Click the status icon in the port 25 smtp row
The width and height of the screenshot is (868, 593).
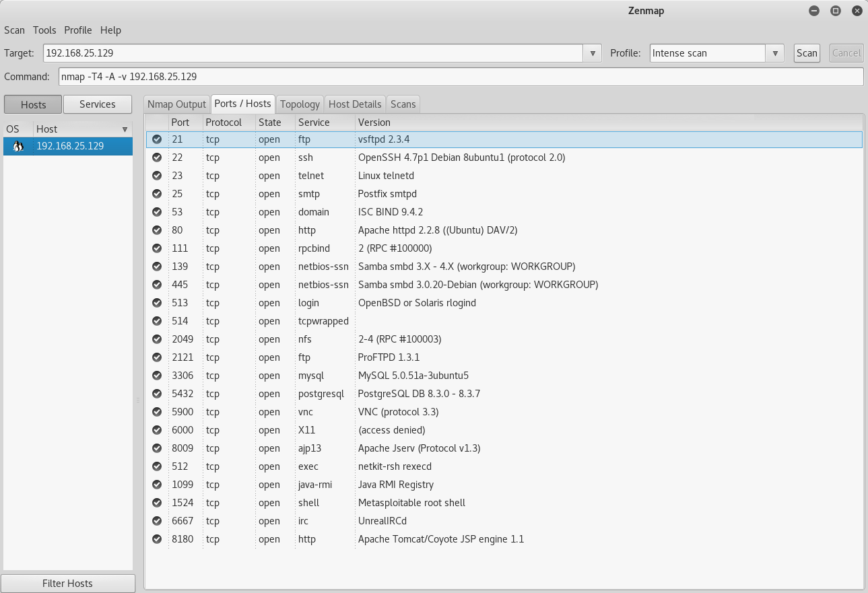point(157,194)
